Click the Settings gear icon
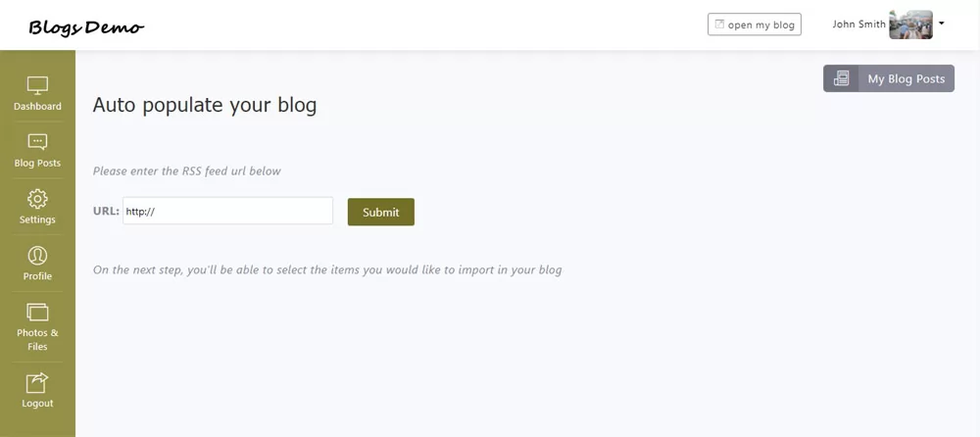Viewport: 980px width, 437px height. click(37, 199)
